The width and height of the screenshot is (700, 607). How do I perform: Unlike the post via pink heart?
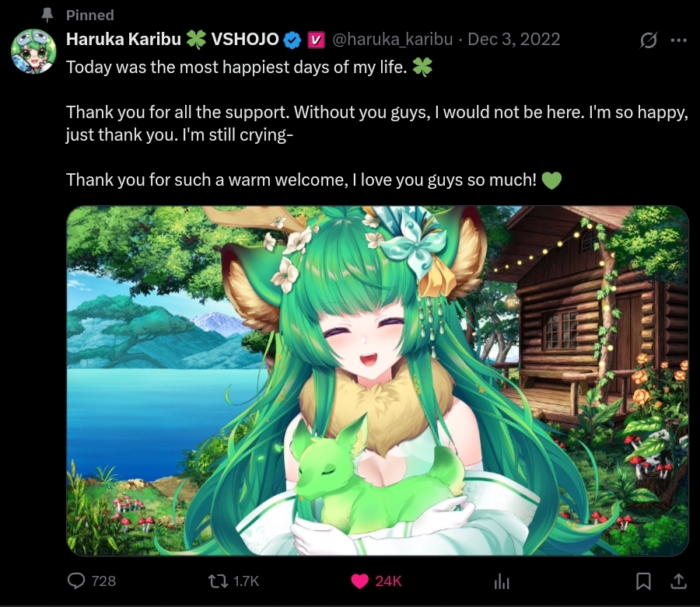coord(360,581)
